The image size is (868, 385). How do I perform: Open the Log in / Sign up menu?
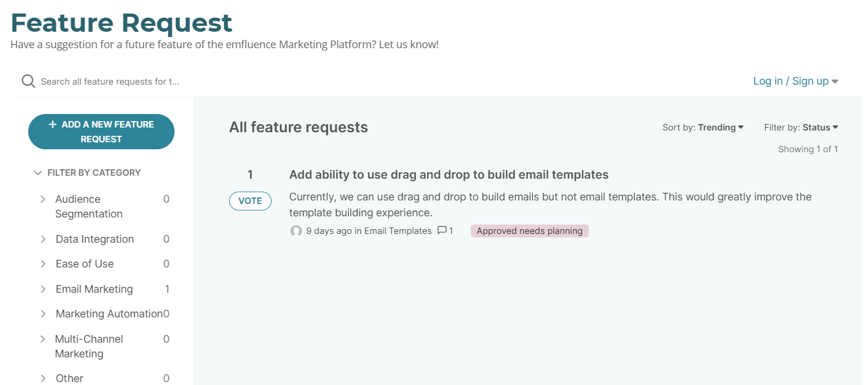point(795,81)
